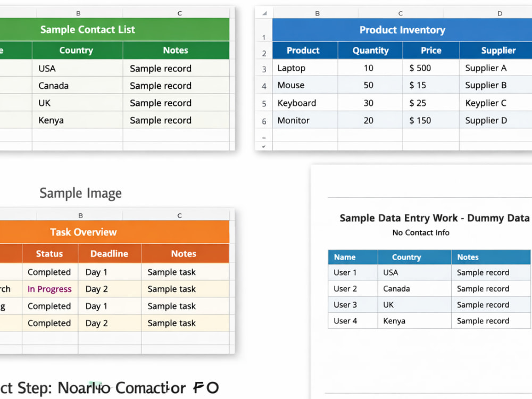
Task: Select the Sample Contact List title cell
Action: tap(115, 29)
